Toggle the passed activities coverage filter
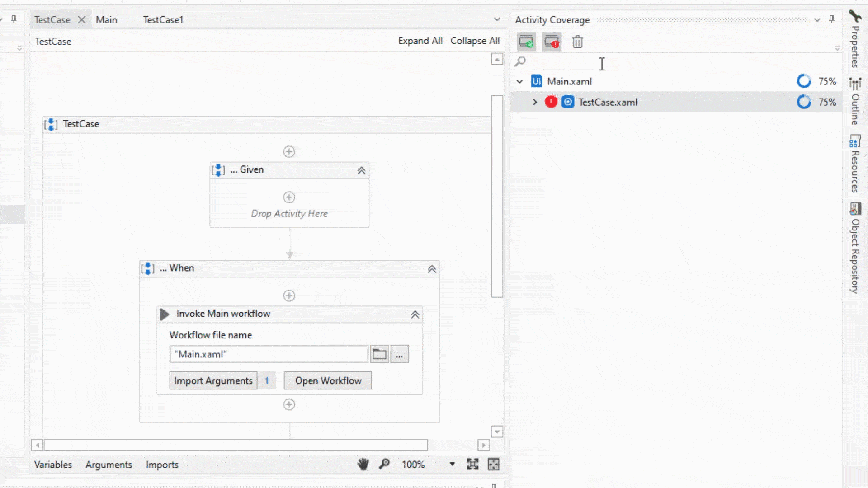 (x=526, y=42)
